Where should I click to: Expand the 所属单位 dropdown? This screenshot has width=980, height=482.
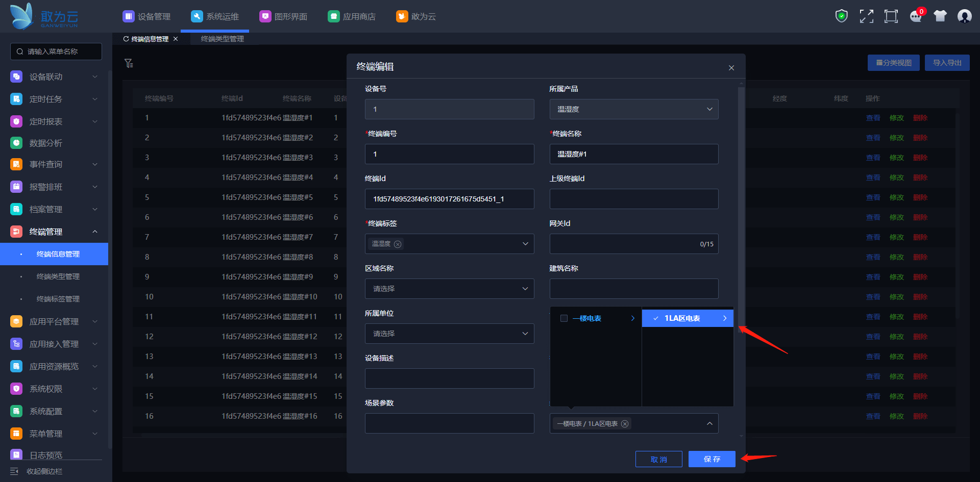[449, 334]
